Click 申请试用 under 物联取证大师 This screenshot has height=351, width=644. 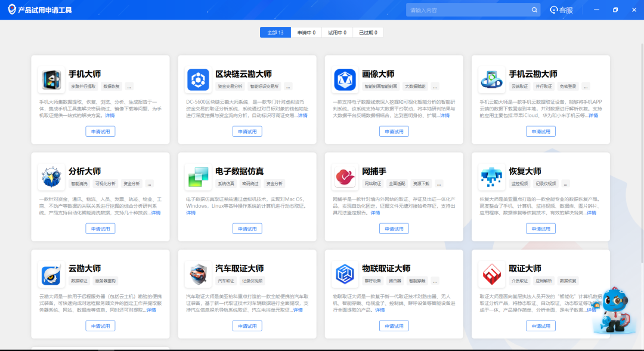394,326
